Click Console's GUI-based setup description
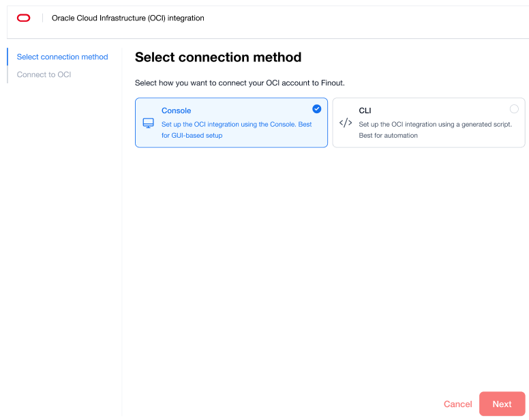 [x=236, y=130]
